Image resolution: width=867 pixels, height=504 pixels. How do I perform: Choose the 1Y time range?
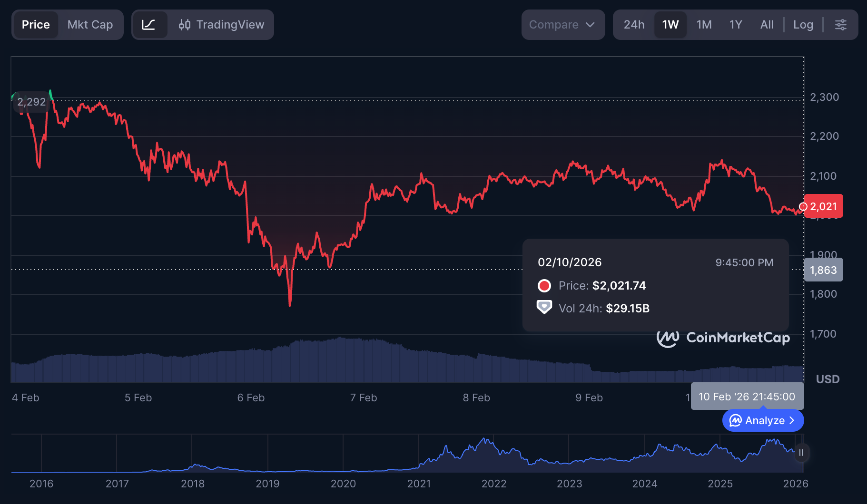pyautogui.click(x=736, y=25)
